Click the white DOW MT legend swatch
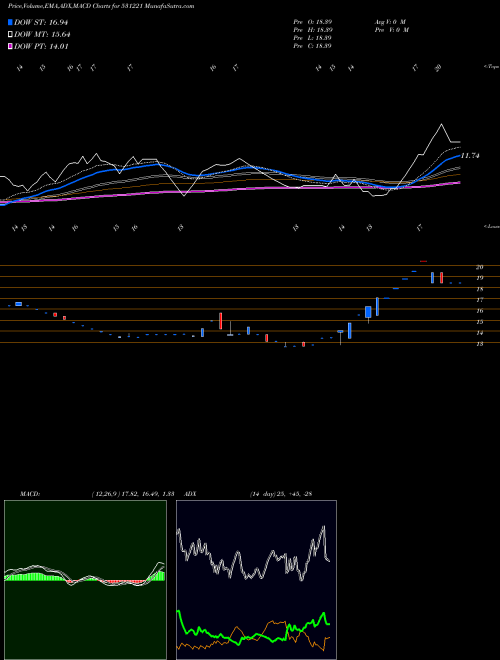This screenshot has width=500, height=660. tap(11, 35)
